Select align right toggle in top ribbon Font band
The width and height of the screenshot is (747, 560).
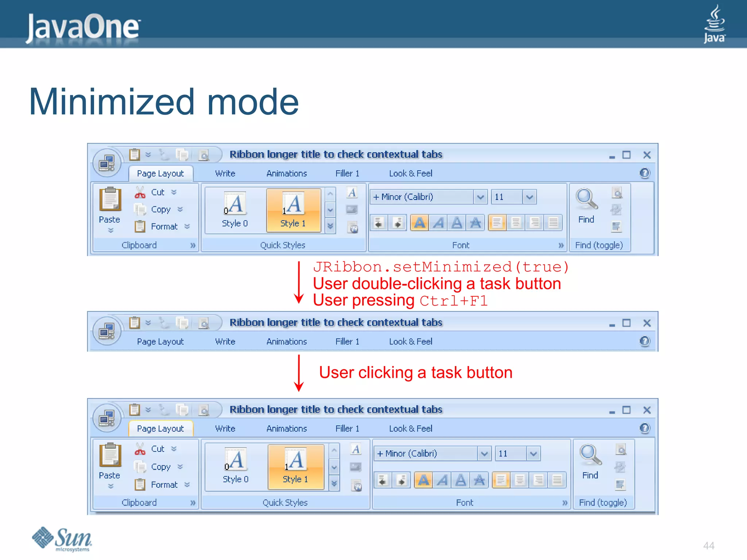click(x=534, y=222)
